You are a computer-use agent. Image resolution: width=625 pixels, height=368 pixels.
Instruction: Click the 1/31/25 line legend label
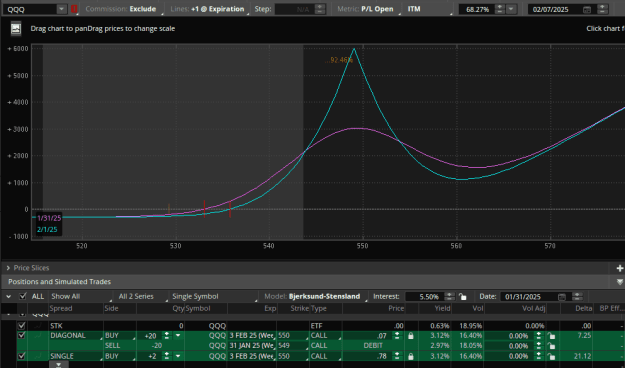click(49, 218)
